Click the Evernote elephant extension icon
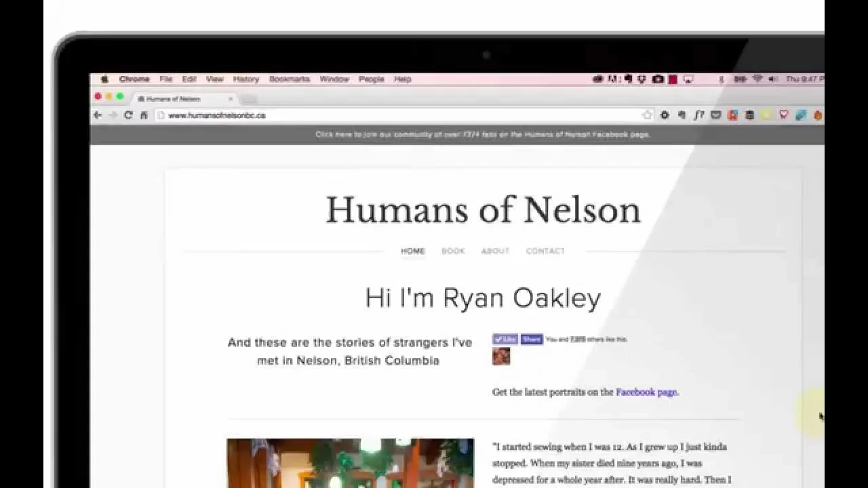This screenshot has width=868, height=488. point(682,115)
